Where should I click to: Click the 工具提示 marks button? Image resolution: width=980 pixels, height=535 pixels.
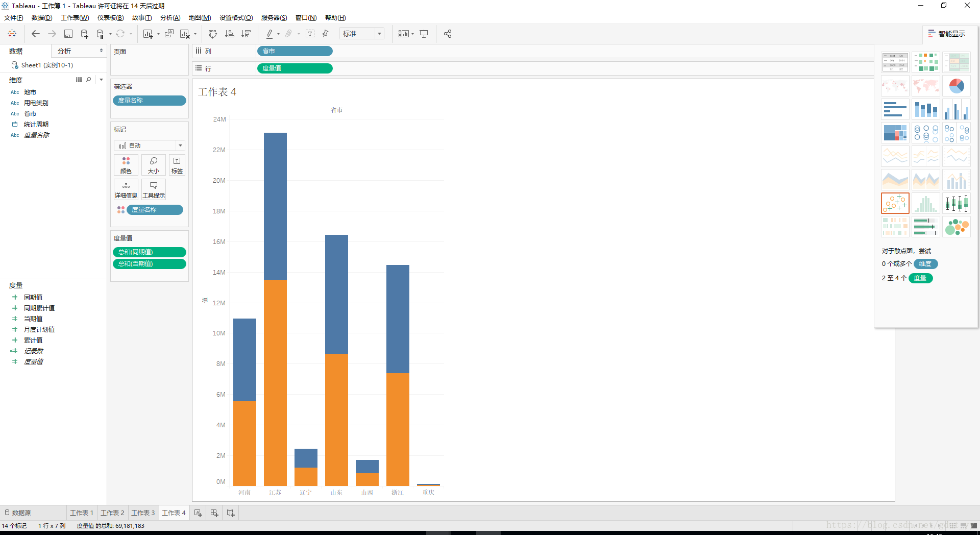(x=154, y=189)
